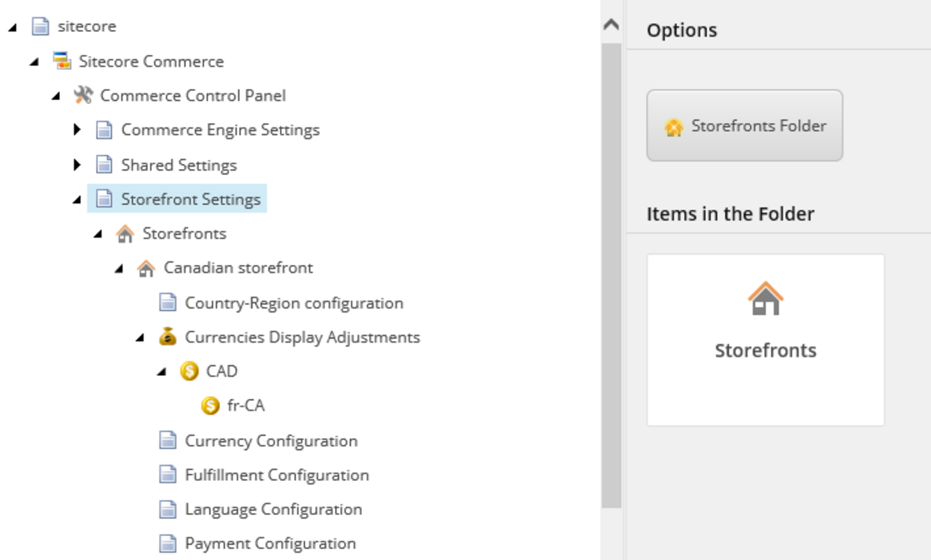
Task: Click the Shared Settings page icon
Action: 104,164
